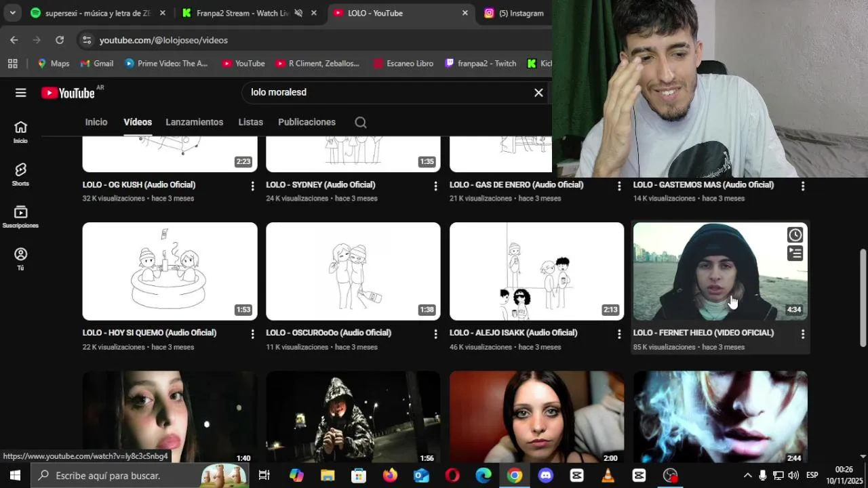The image size is (868, 488).
Task: Close the LOLO - YouTube tab
Action: [x=465, y=13]
